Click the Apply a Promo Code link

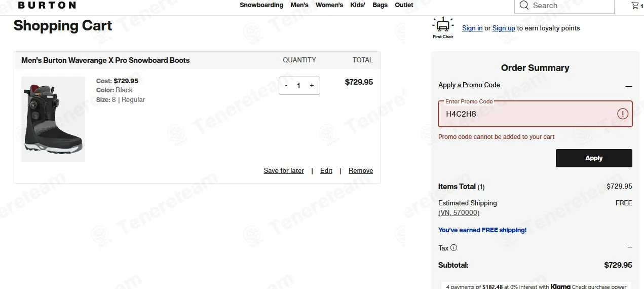(x=469, y=85)
